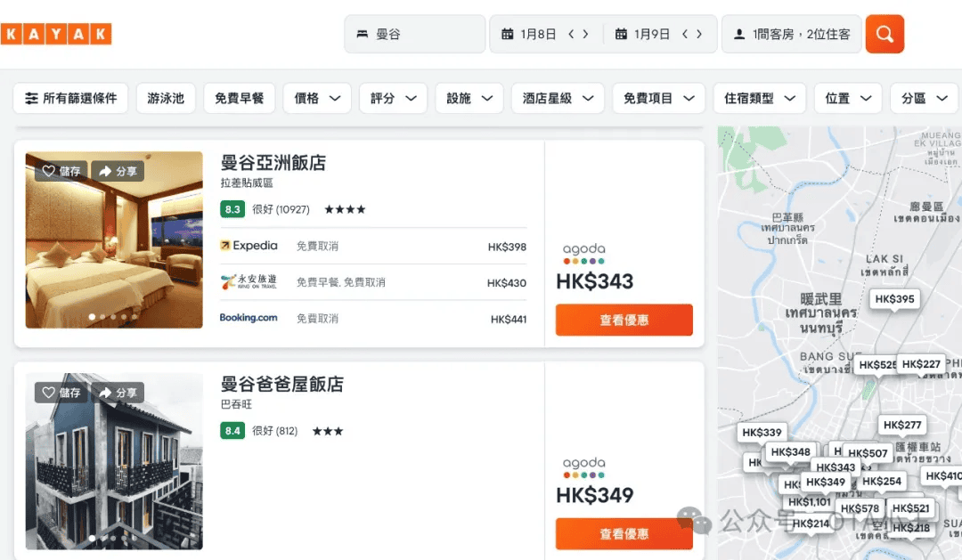
Task: Toggle the 游泳池 pool filter
Action: click(166, 98)
